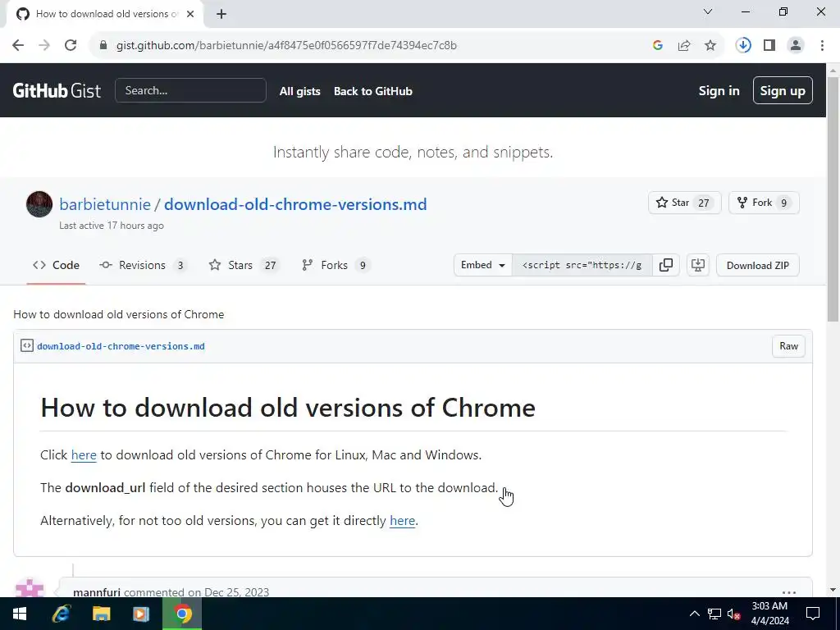Open the Raw file view
The height and width of the screenshot is (630, 840).
click(788, 346)
